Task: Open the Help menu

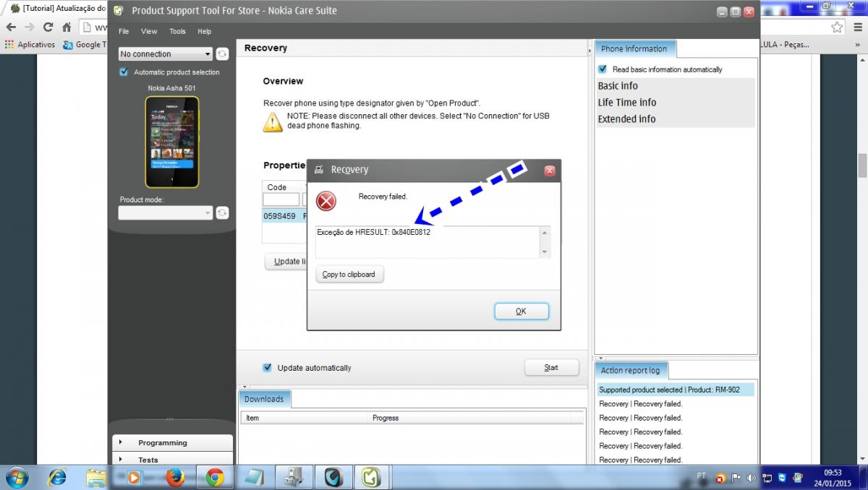Action: [205, 32]
